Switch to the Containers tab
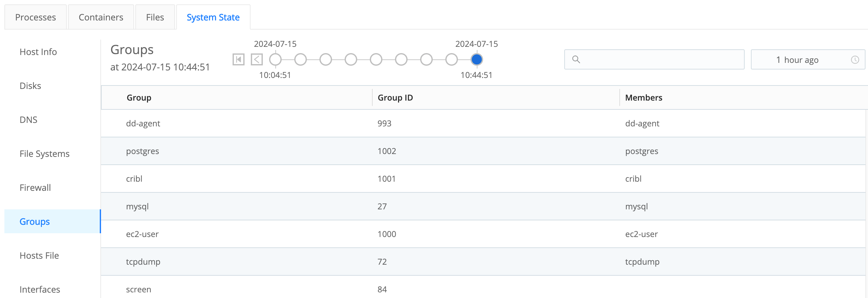This screenshot has height=298, width=868. (100, 17)
